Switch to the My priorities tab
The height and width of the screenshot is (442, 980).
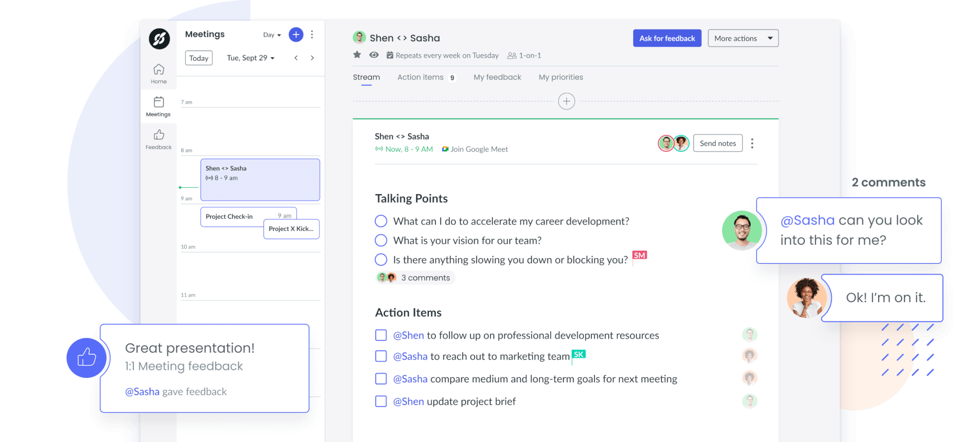point(561,77)
